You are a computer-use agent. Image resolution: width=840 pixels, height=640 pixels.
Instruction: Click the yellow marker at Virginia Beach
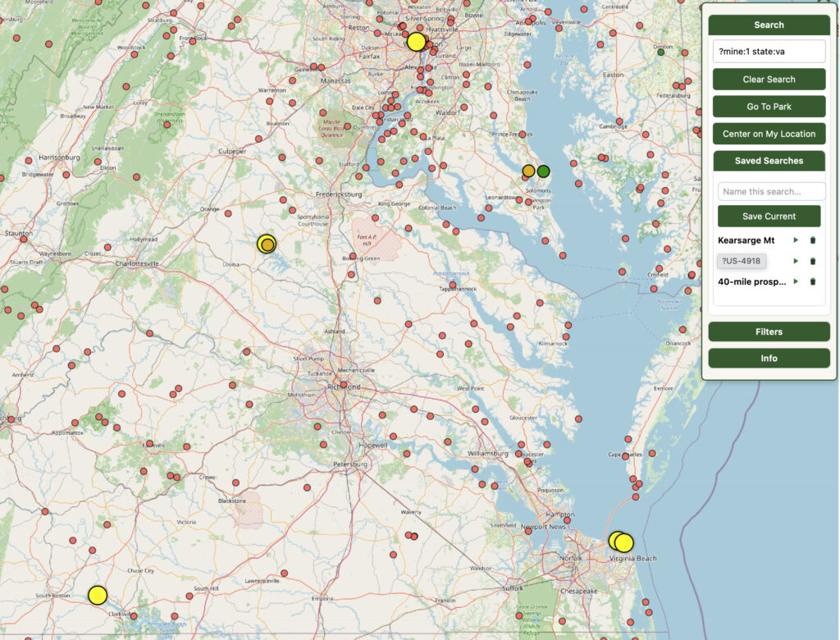tap(622, 542)
